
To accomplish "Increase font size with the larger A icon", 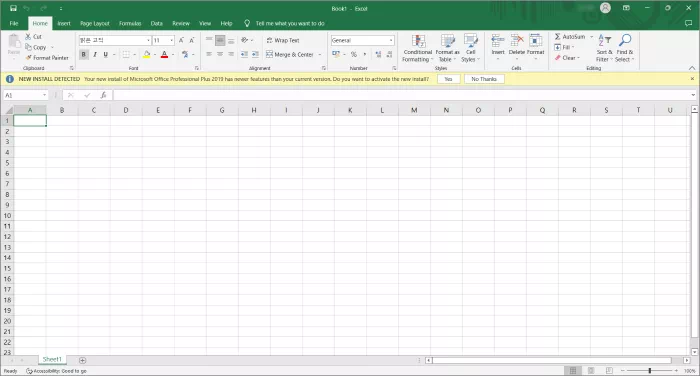I will tap(182, 40).
